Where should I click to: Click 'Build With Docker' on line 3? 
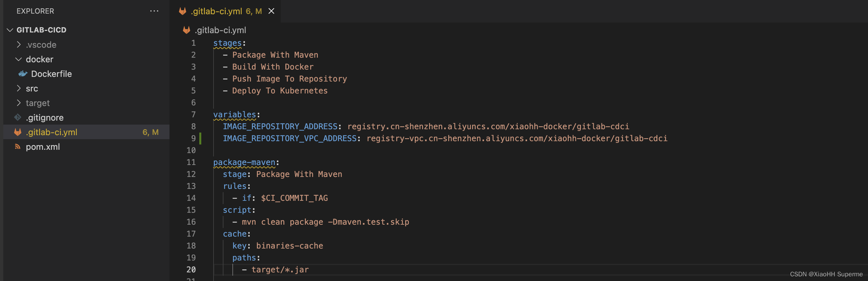272,67
